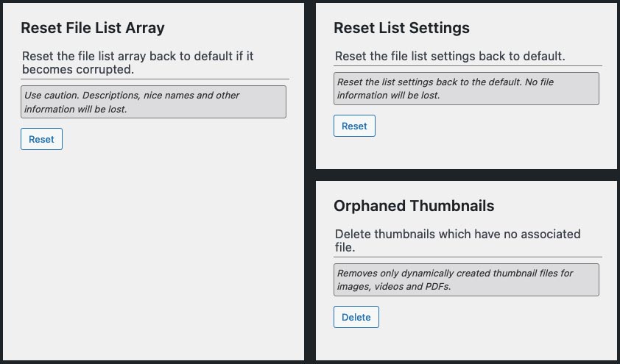Click Reset under Reset List Settings
The height and width of the screenshot is (364, 620).
(x=354, y=126)
